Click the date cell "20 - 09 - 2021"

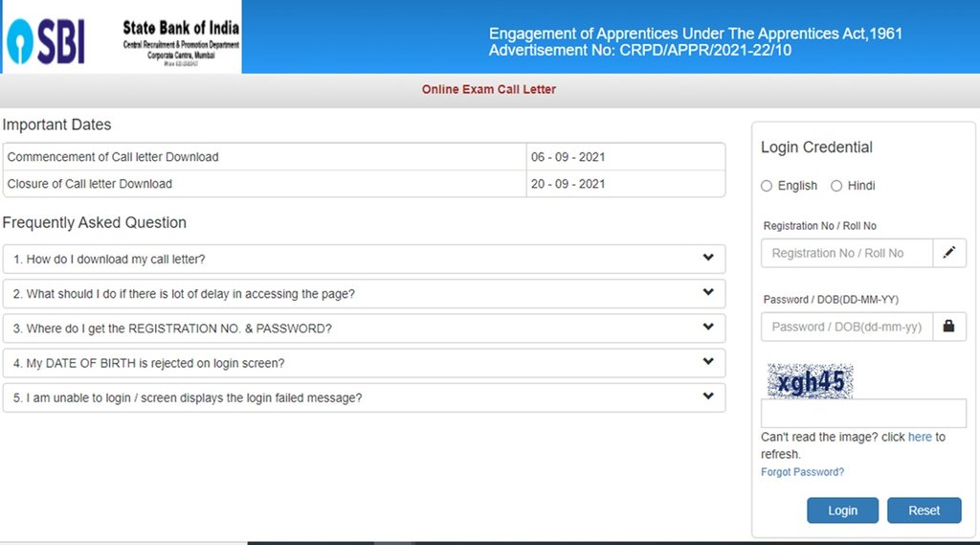click(626, 184)
